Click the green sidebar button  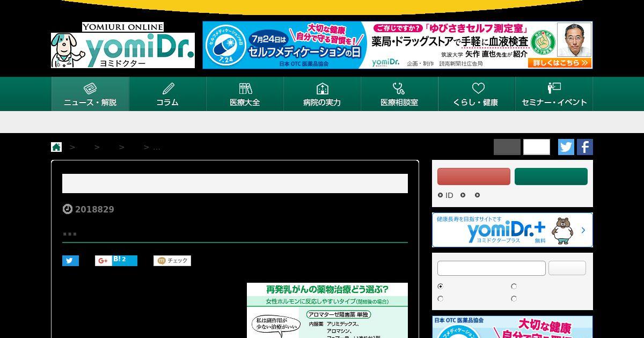point(551,177)
